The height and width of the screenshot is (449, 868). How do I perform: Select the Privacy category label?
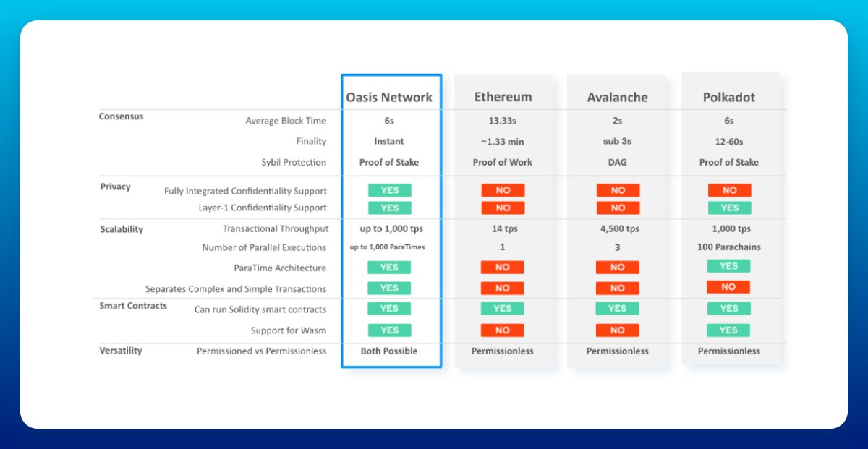tap(115, 187)
